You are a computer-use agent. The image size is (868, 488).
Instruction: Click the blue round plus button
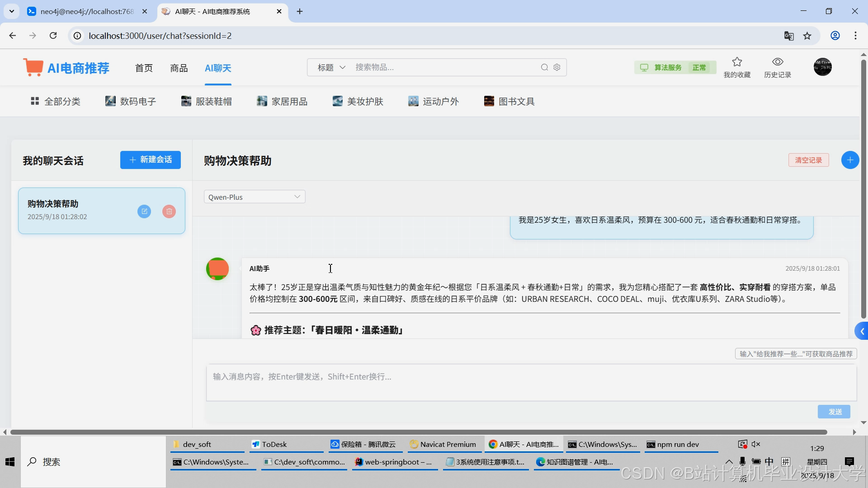pos(850,160)
